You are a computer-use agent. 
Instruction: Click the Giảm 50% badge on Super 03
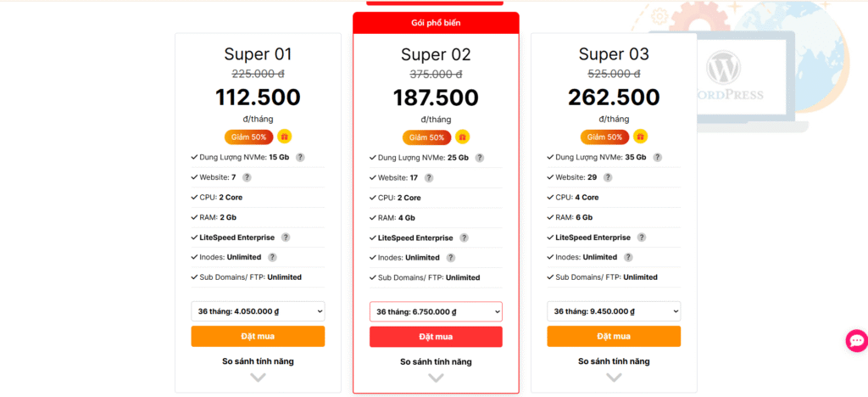click(x=604, y=137)
